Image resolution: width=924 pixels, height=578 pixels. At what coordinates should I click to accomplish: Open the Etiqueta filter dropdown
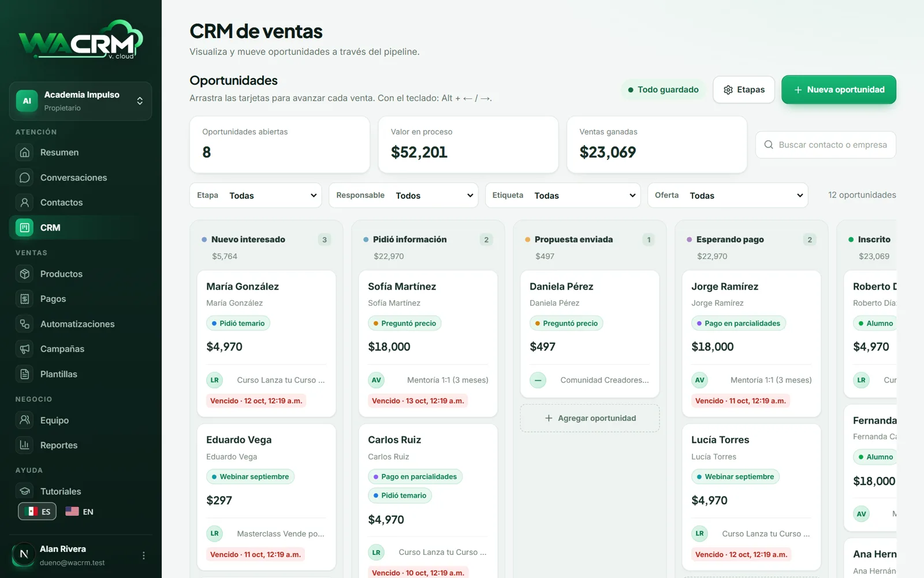[x=563, y=195]
